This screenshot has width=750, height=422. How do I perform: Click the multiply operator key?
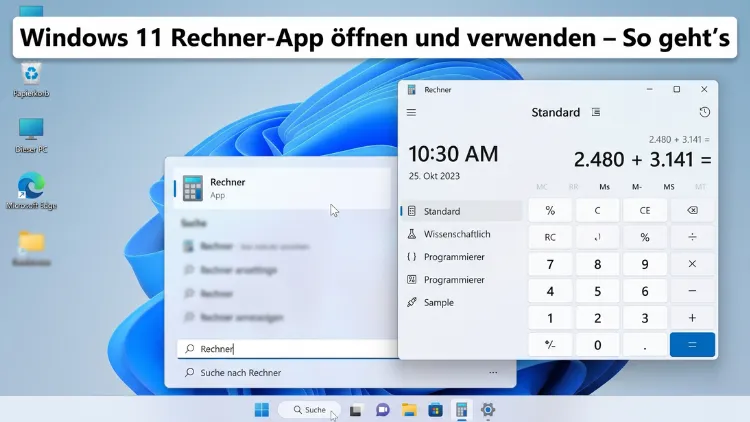[692, 264]
